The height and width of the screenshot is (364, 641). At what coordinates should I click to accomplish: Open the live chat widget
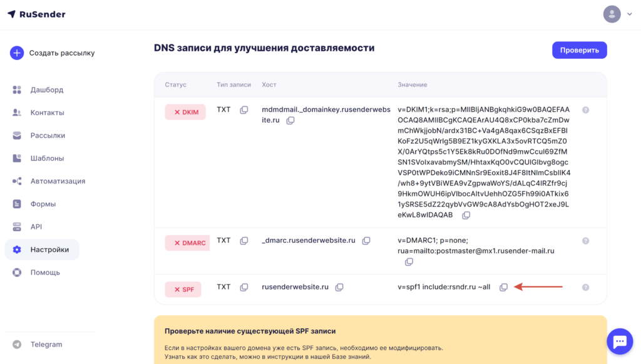coord(620,341)
